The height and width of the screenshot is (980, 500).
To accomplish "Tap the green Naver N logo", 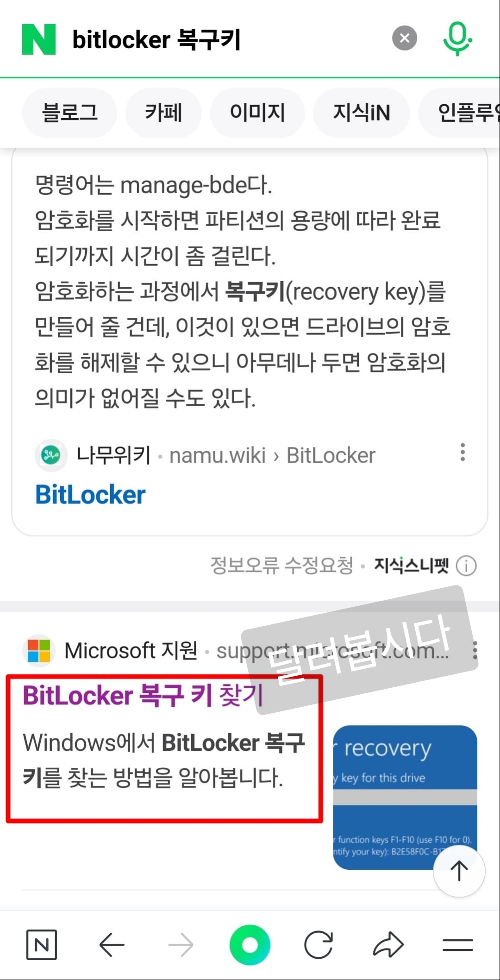I will [39, 39].
